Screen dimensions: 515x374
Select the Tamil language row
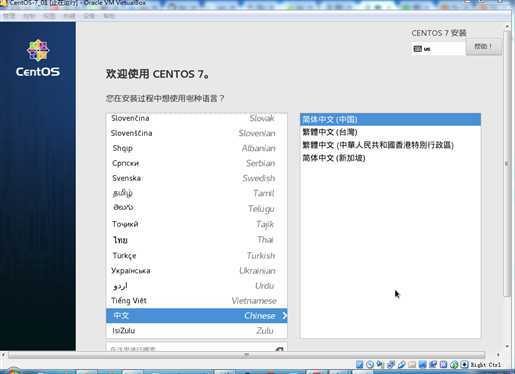(x=196, y=193)
